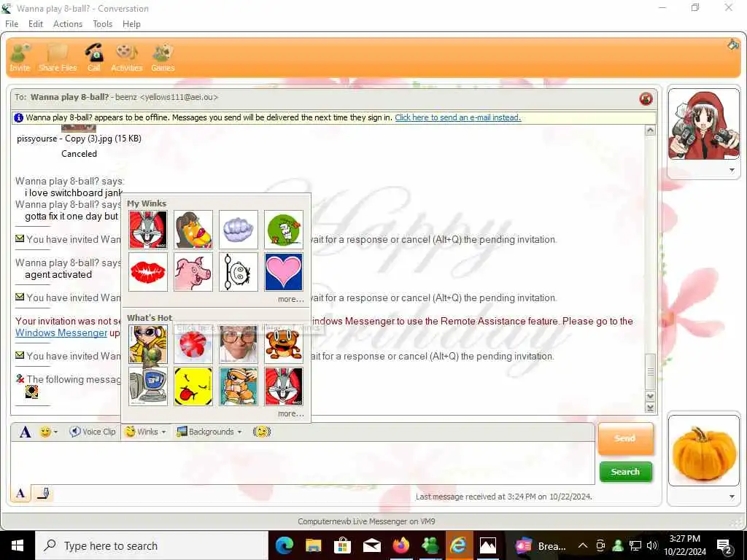Switch to the handwriting mode tab

pos(43,493)
